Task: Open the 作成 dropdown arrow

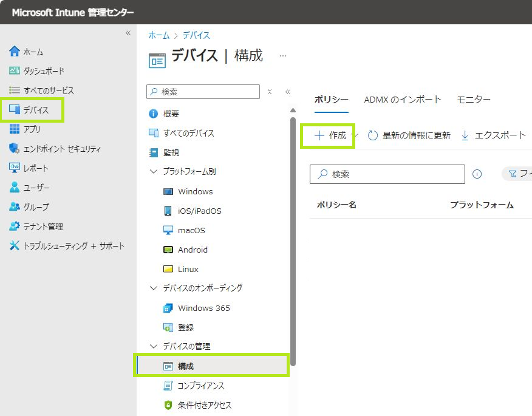Action: 356,135
